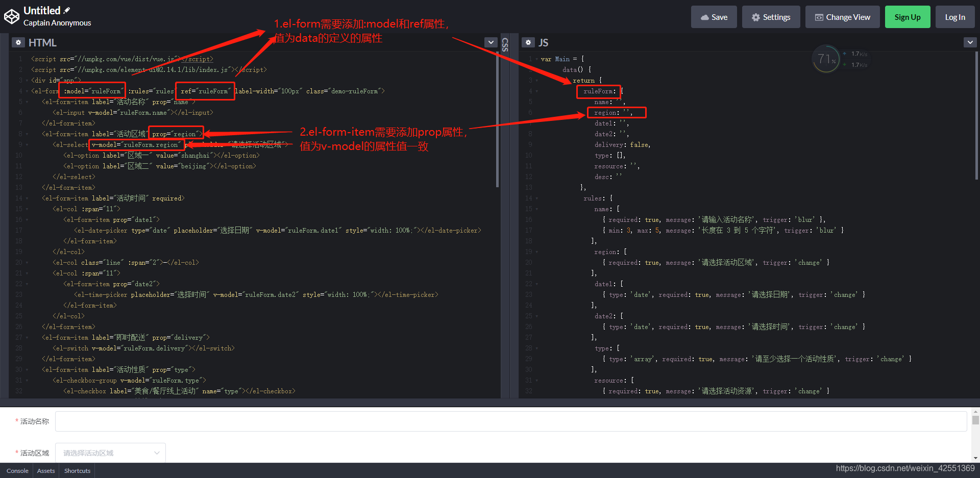Open the Console panel
The image size is (980, 478).
17,470
